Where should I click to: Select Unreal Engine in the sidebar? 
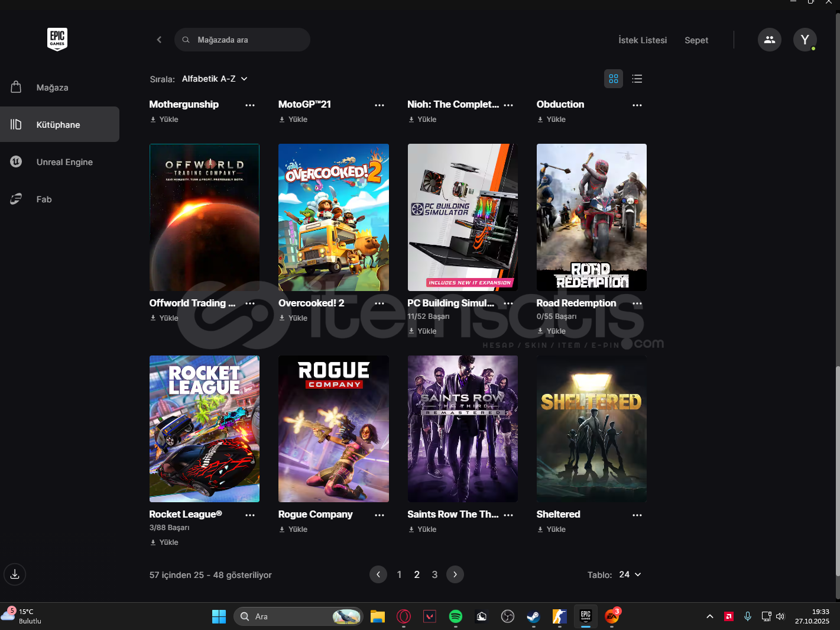tap(64, 162)
